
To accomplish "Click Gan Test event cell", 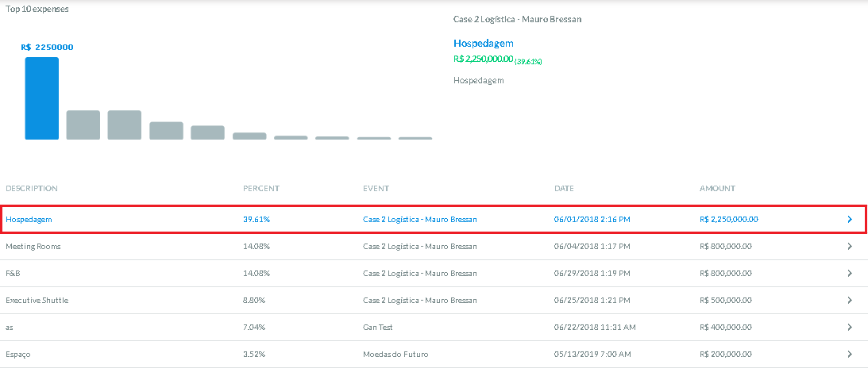I will [377, 328].
